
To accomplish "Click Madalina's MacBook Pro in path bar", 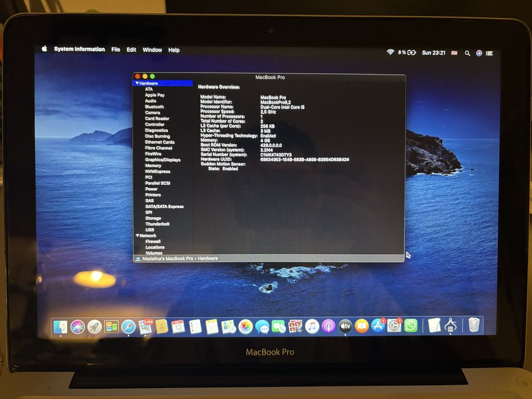I will [x=168, y=259].
